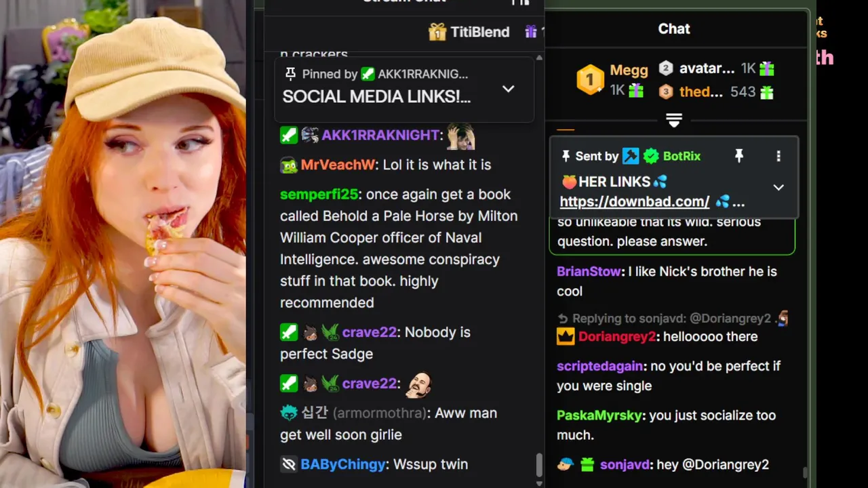The image size is (868, 488).
Task: Open BrianStow's user card
Action: [589, 271]
